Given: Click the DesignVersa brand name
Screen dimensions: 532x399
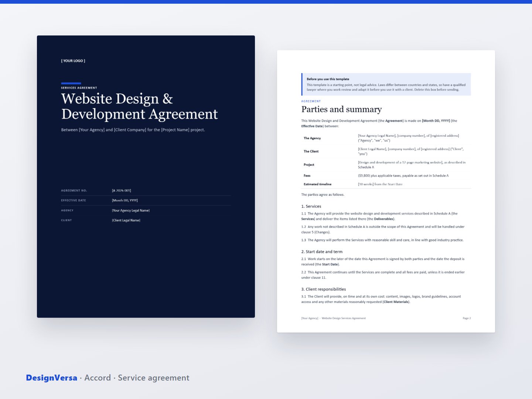Looking at the screenshot, I should tap(52, 378).
